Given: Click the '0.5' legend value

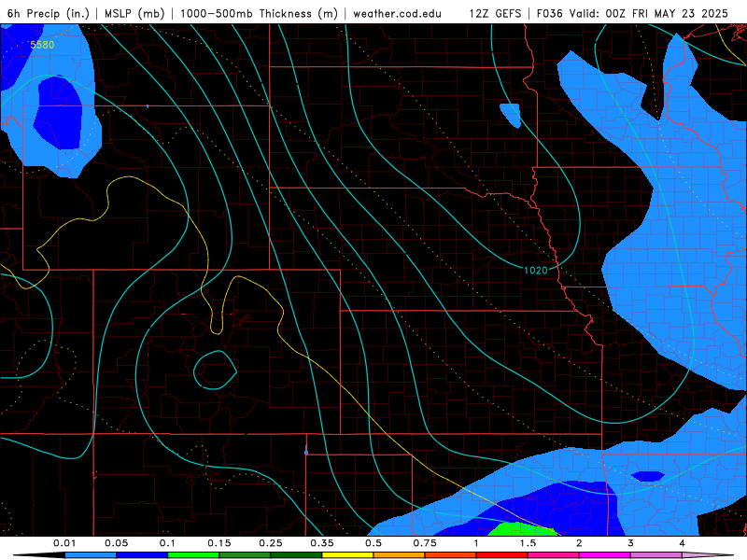Looking at the screenshot, I should (373, 543).
